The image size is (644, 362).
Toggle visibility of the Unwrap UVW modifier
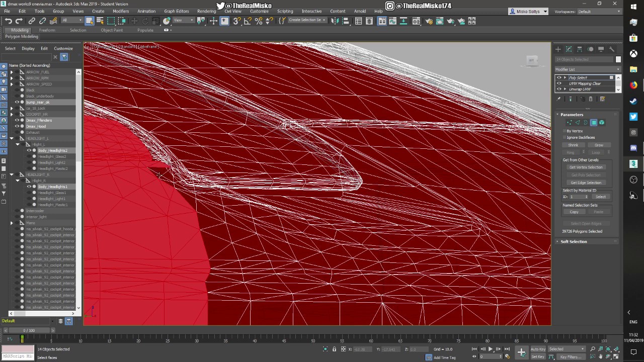tap(558, 89)
